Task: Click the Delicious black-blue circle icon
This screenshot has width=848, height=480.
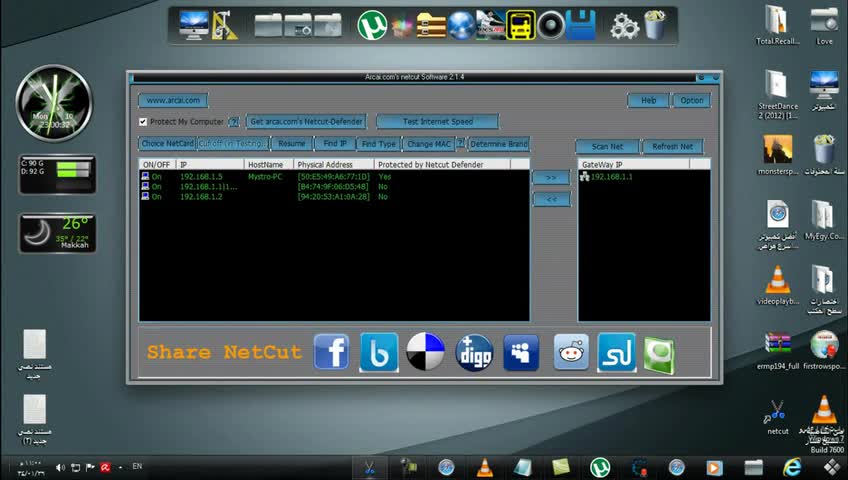Action: 425,352
